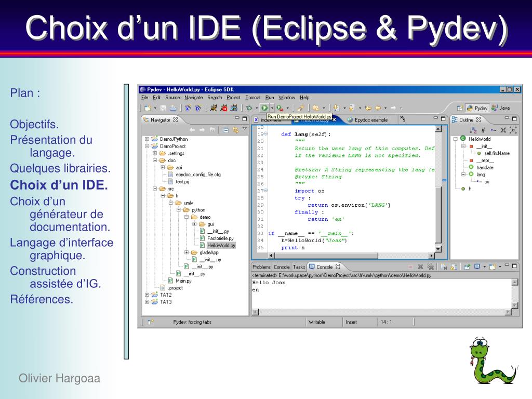Open the Debug dropdown arrow
This screenshot has height=399, width=532.
(257, 108)
